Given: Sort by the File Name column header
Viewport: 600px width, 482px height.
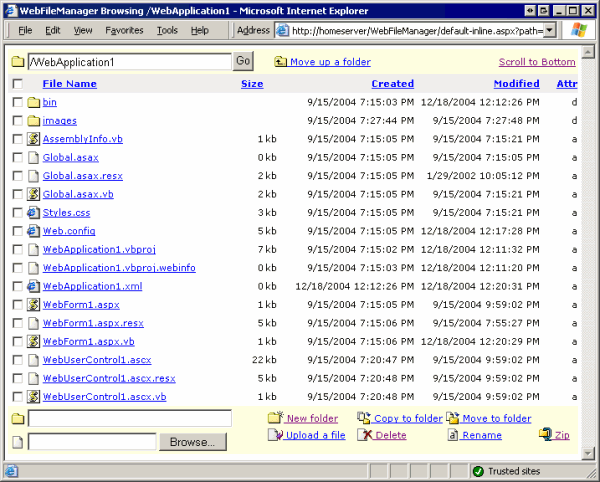Looking at the screenshot, I should 70,84.
